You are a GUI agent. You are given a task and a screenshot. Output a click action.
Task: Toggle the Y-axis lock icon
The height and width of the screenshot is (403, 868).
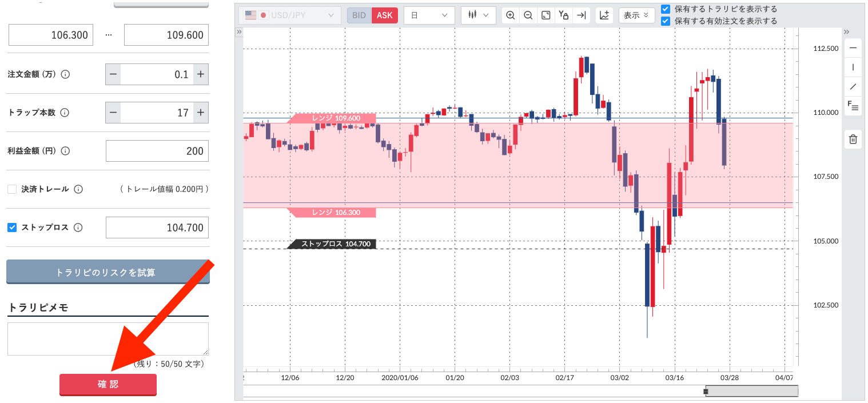564,15
